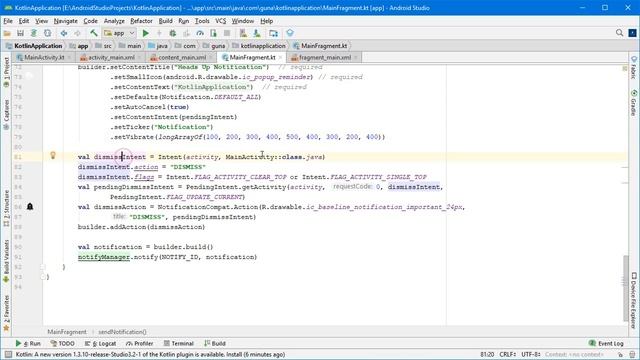Viewport: 640px width, 360px height.
Task: Open the Refactor menu
Action: [141, 21]
